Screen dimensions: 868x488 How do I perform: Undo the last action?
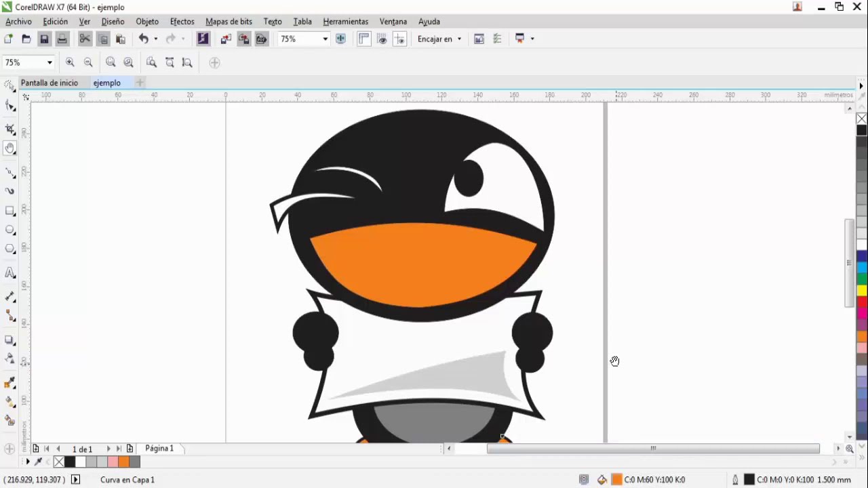[x=143, y=39]
